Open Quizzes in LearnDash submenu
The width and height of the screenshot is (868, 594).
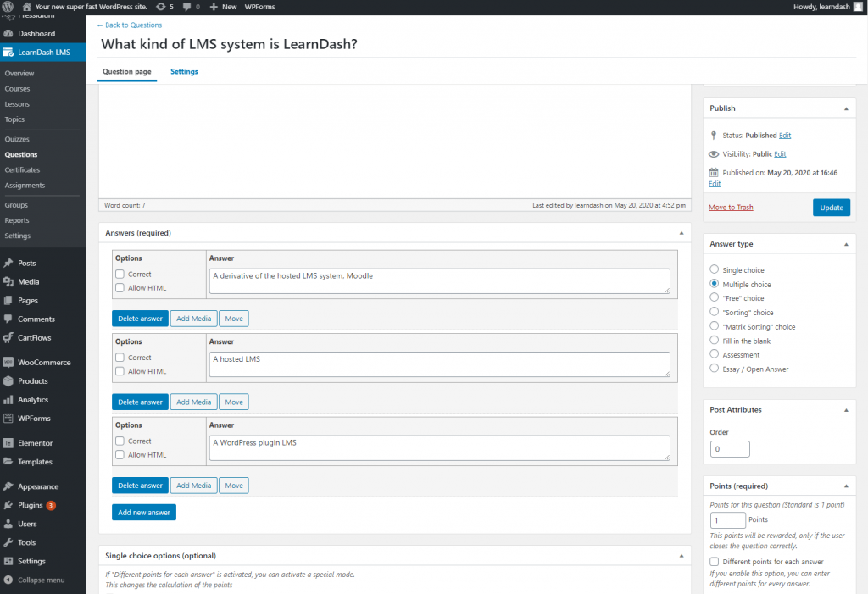[17, 139]
